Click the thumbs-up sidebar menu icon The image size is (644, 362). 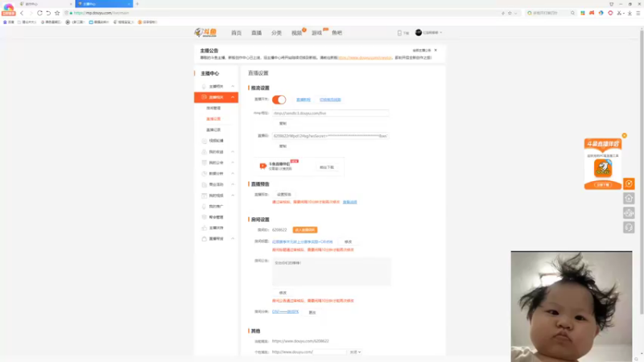coord(204,228)
